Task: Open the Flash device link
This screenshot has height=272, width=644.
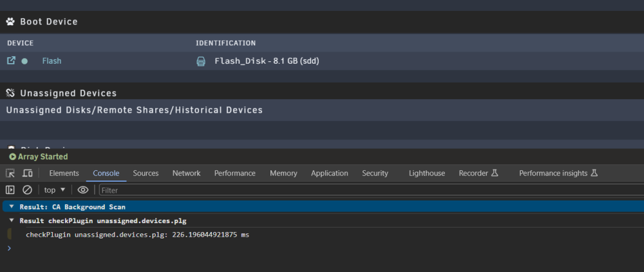Action: [x=52, y=61]
